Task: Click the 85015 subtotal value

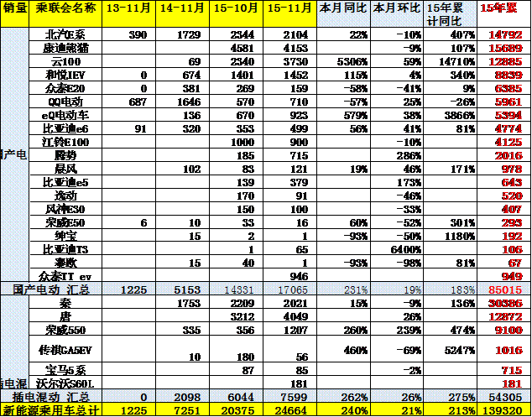Action: (503, 289)
